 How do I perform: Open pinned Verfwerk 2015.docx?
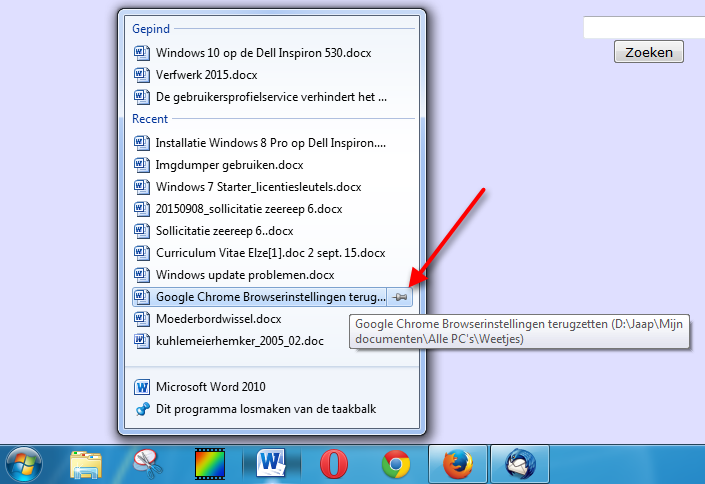click(272, 75)
